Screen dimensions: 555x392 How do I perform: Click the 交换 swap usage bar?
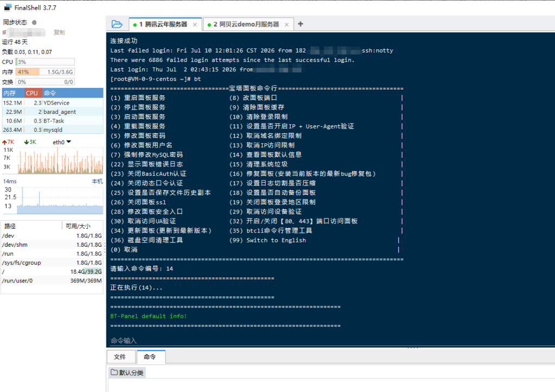coord(45,82)
